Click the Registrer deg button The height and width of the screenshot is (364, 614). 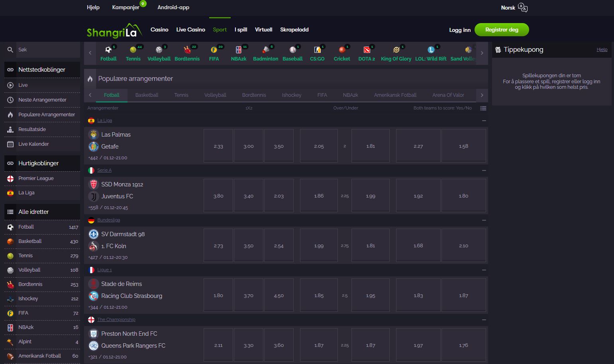click(x=502, y=30)
